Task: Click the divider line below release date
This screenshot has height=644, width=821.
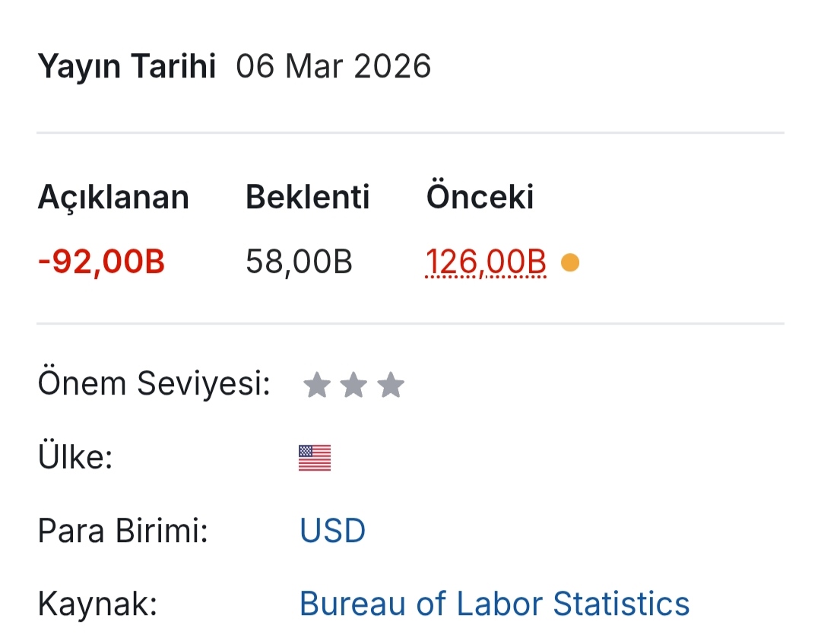Action: [x=410, y=133]
